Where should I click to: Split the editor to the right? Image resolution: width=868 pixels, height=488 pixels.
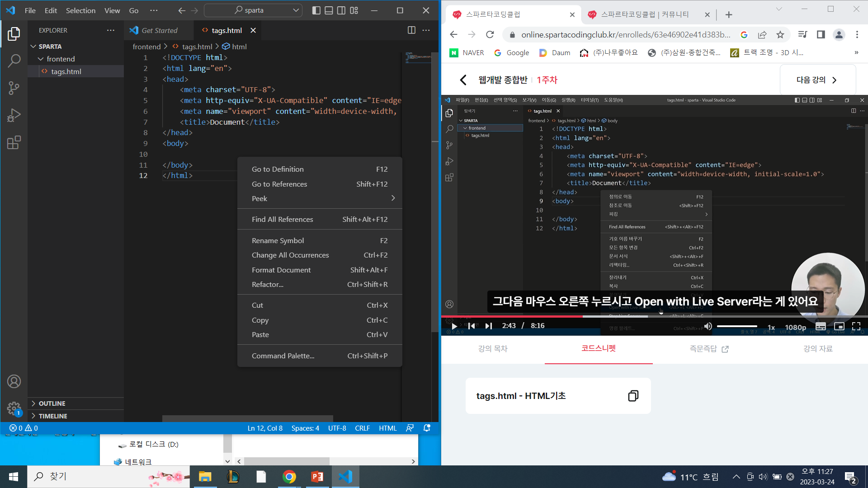(411, 30)
